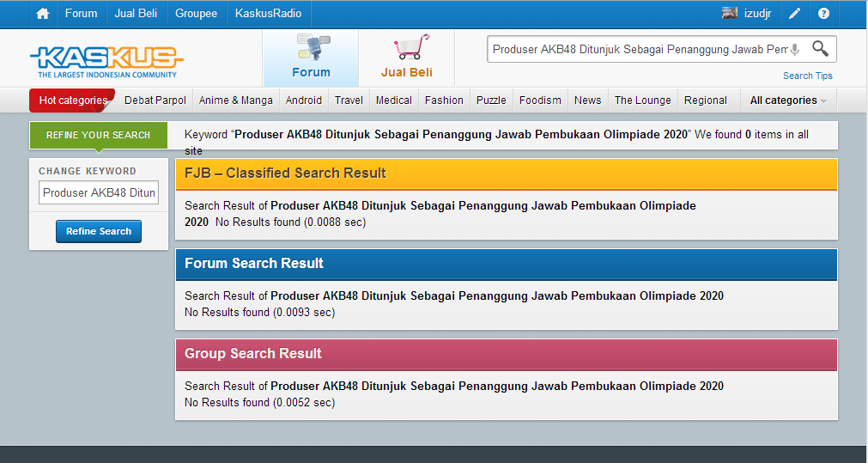This screenshot has height=463, width=868.
Task: Open Debat Parpol category
Action: 155,101
